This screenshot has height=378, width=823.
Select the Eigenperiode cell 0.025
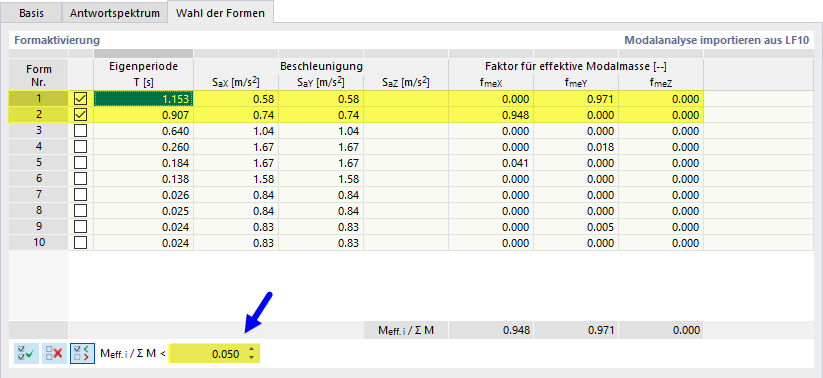pos(144,211)
